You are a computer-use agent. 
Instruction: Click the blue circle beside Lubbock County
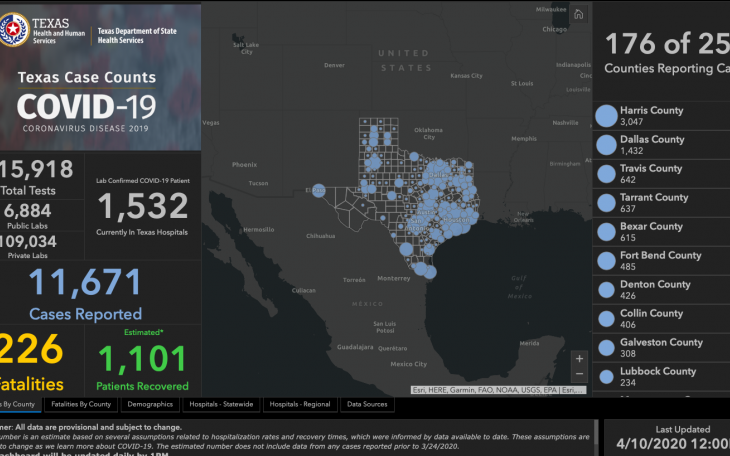[606, 378]
